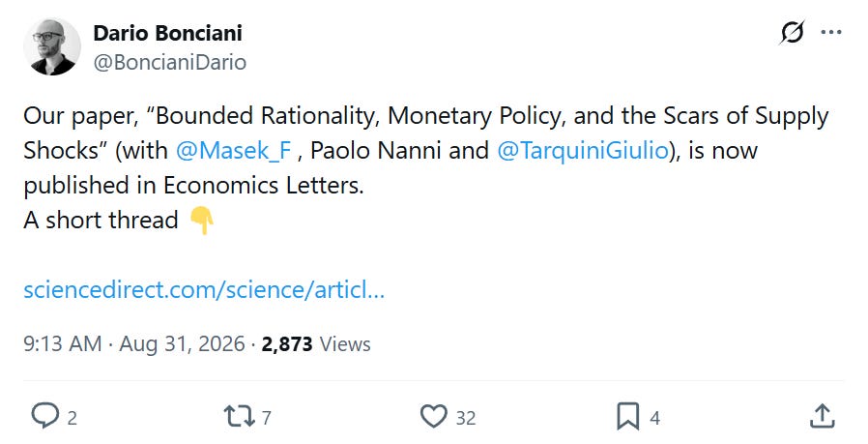The width and height of the screenshot is (868, 444).
Task: Select the like count number 32
Action: click(x=466, y=418)
